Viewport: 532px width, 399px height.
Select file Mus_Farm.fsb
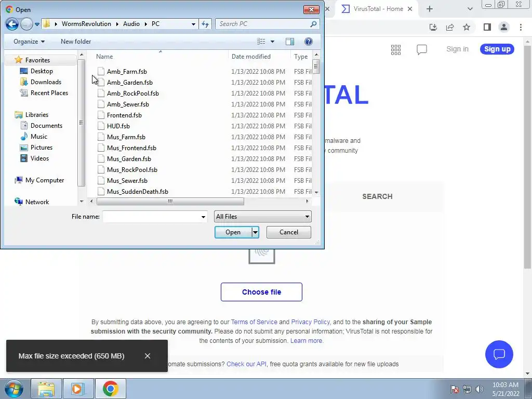pos(126,137)
